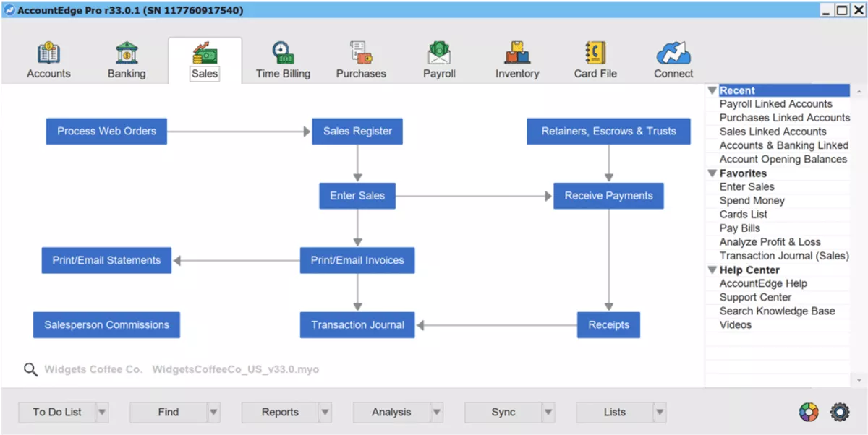This screenshot has height=435, width=868.
Task: Click the Enter Sales button
Action: pyautogui.click(x=357, y=195)
